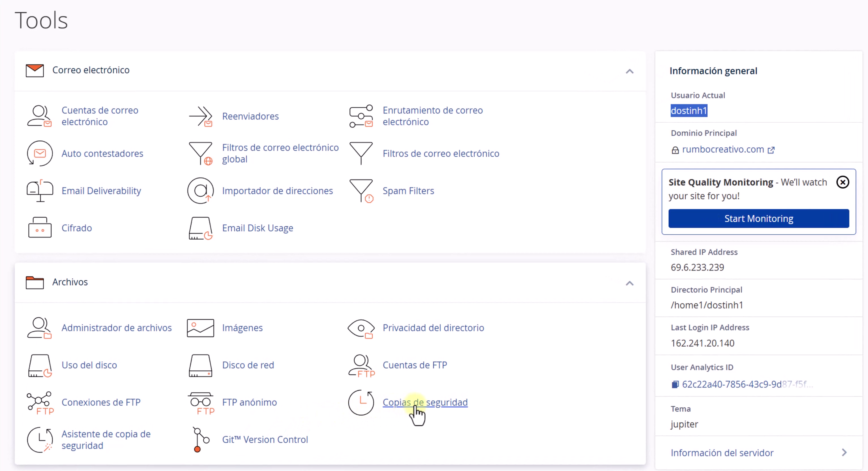Click the Administrador de archivos icon
Image resolution: width=868 pixels, height=471 pixels.
pyautogui.click(x=39, y=328)
